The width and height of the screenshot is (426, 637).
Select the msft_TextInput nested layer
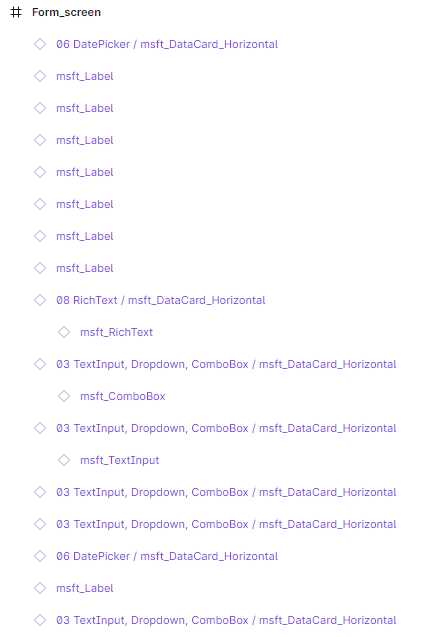pos(120,460)
